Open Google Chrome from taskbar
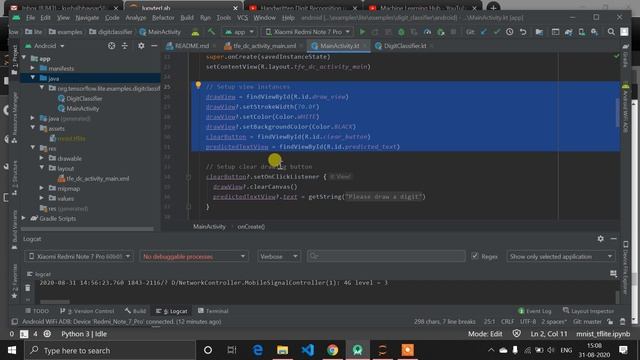Image resolution: width=640 pixels, height=360 pixels. click(332, 350)
